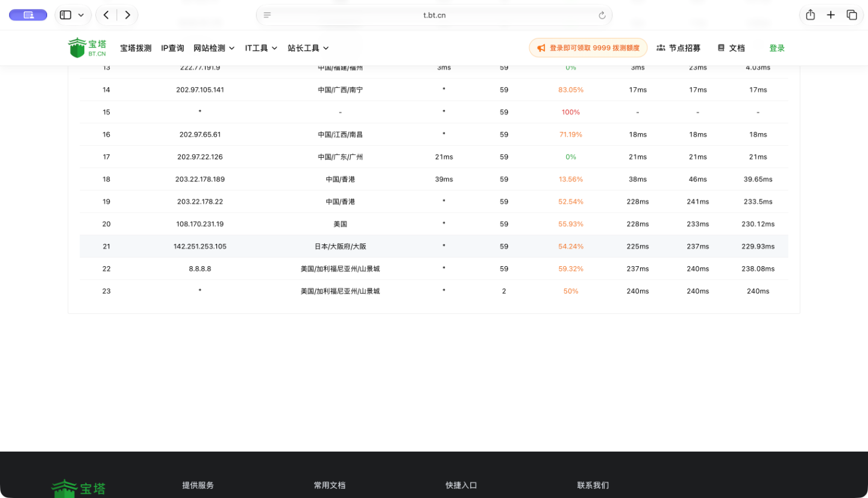Screen dimensions: 868x498
Task: Click the 238.08ms average value
Action: coord(758,269)
